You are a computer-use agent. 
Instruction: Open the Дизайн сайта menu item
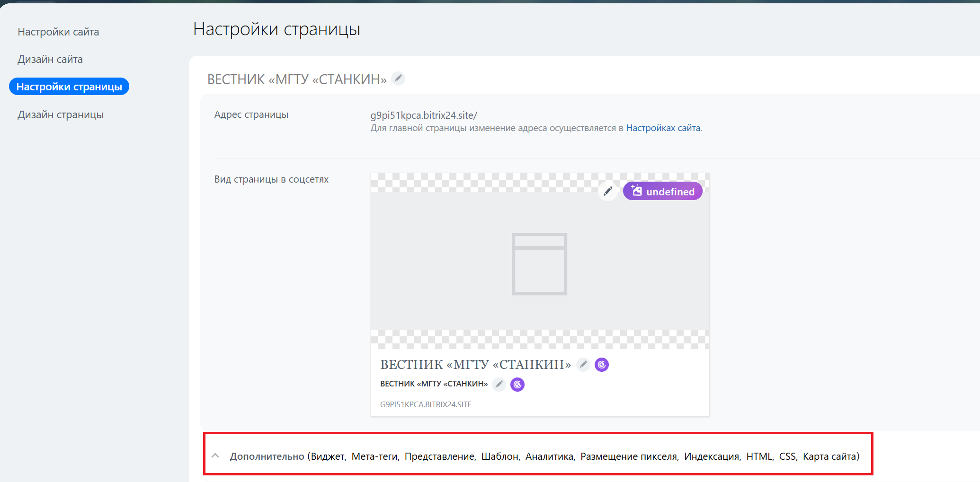[50, 59]
